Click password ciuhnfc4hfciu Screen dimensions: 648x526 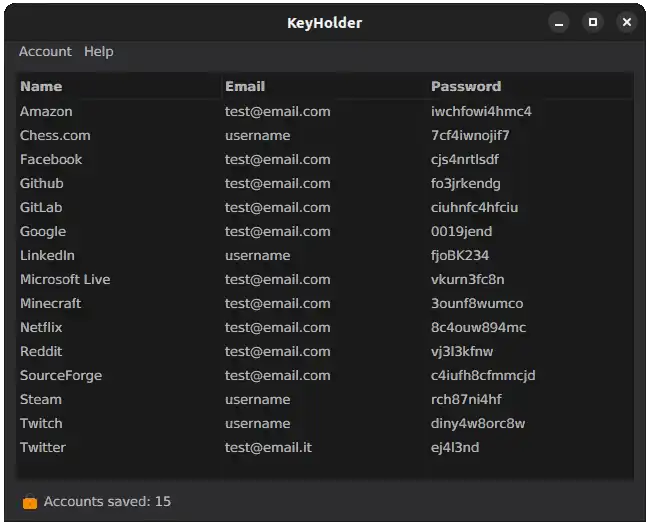tap(474, 207)
